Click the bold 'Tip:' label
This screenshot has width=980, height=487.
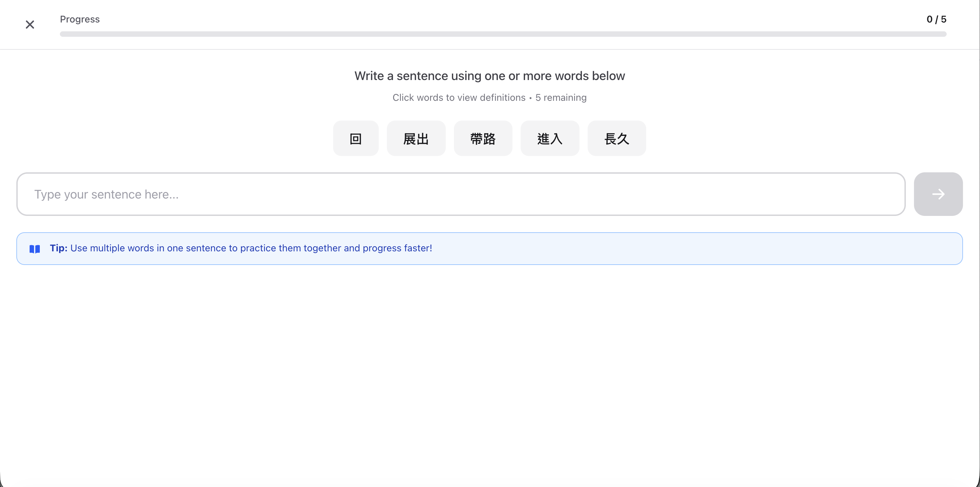point(58,248)
